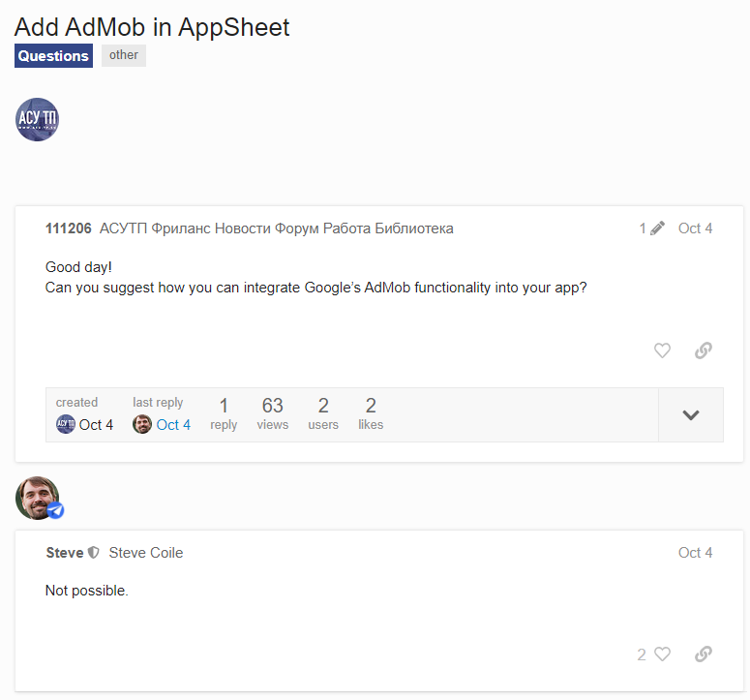Click the 63 views statistic

[x=273, y=414]
